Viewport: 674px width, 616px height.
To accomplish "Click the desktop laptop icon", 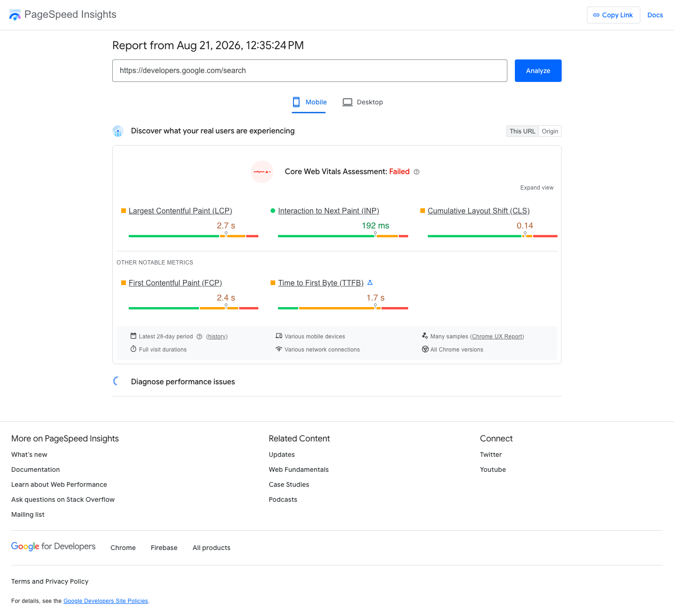I will tap(347, 102).
